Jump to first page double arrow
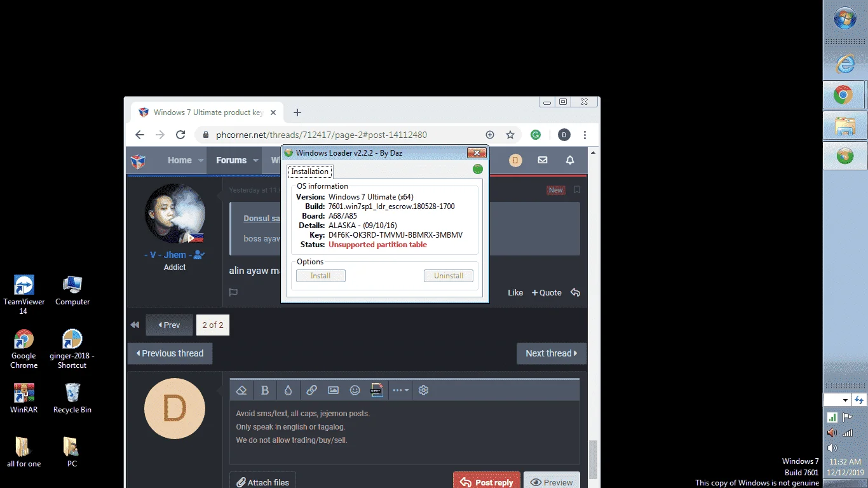The image size is (868, 488). click(x=135, y=325)
